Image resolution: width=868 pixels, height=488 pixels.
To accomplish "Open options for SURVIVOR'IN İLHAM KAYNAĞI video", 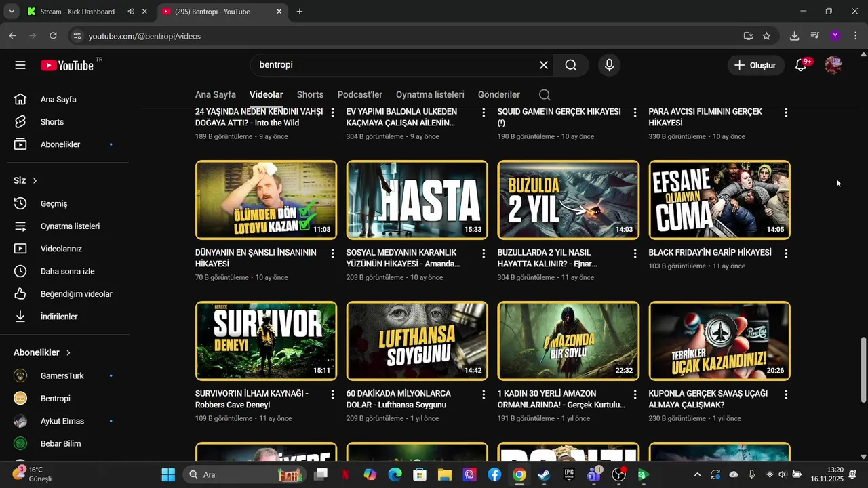I will (x=332, y=394).
